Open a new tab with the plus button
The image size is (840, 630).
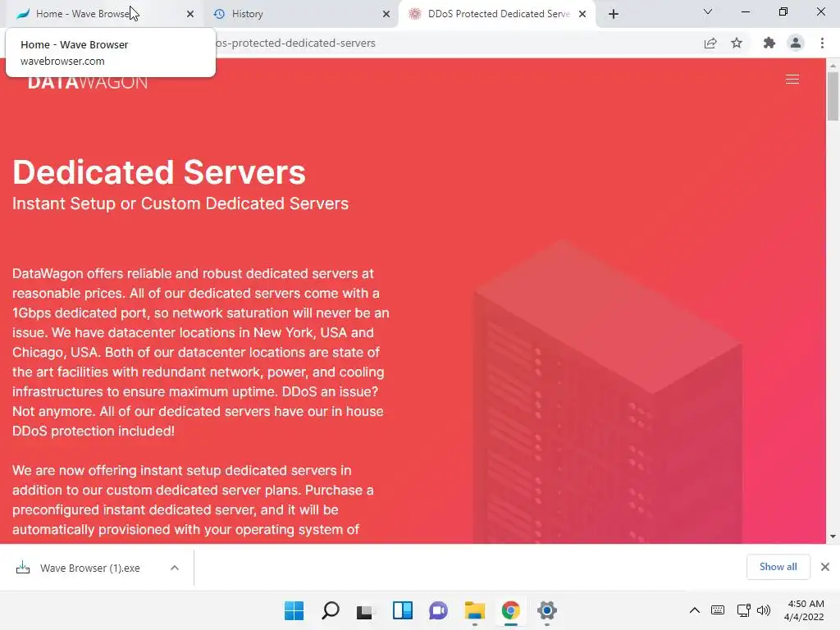point(614,14)
